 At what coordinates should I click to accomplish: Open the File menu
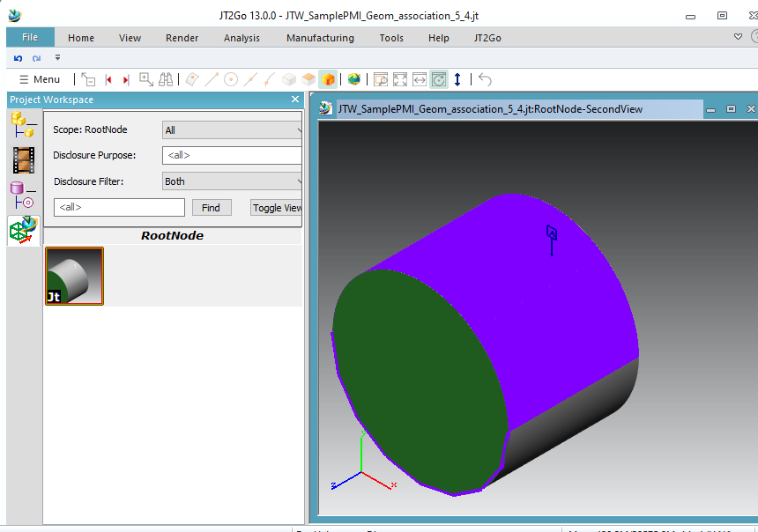point(30,38)
